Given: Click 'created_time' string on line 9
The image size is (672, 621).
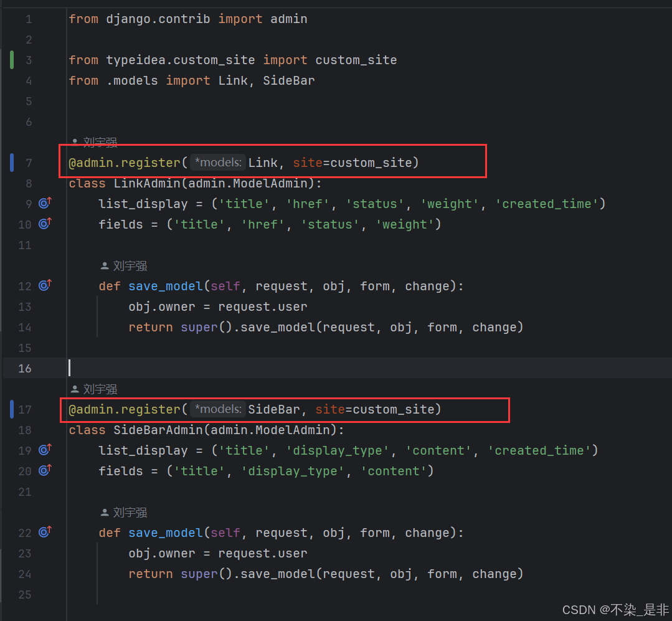Looking at the screenshot, I should click(547, 204).
